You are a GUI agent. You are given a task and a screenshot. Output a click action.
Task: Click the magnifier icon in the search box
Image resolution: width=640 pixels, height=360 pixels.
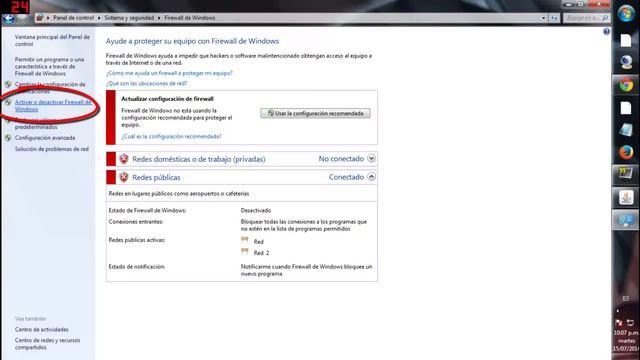click(605, 18)
